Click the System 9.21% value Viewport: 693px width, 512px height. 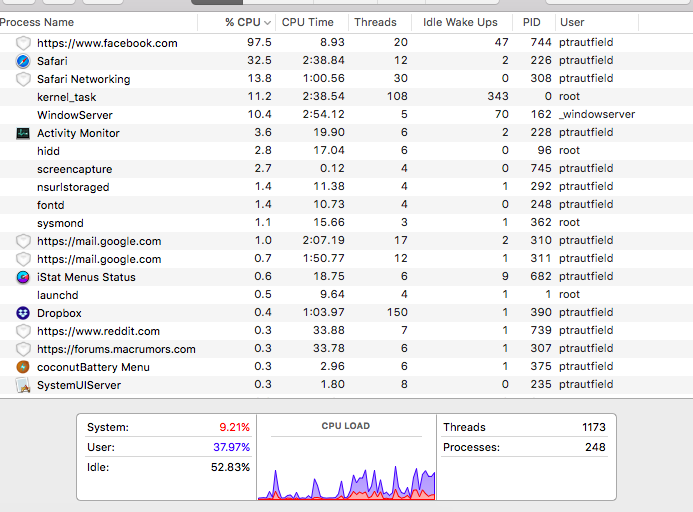(x=235, y=427)
